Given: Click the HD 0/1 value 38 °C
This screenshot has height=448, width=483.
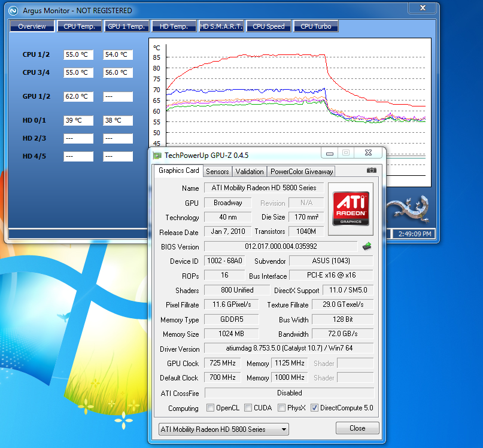Looking at the screenshot, I should click(118, 120).
